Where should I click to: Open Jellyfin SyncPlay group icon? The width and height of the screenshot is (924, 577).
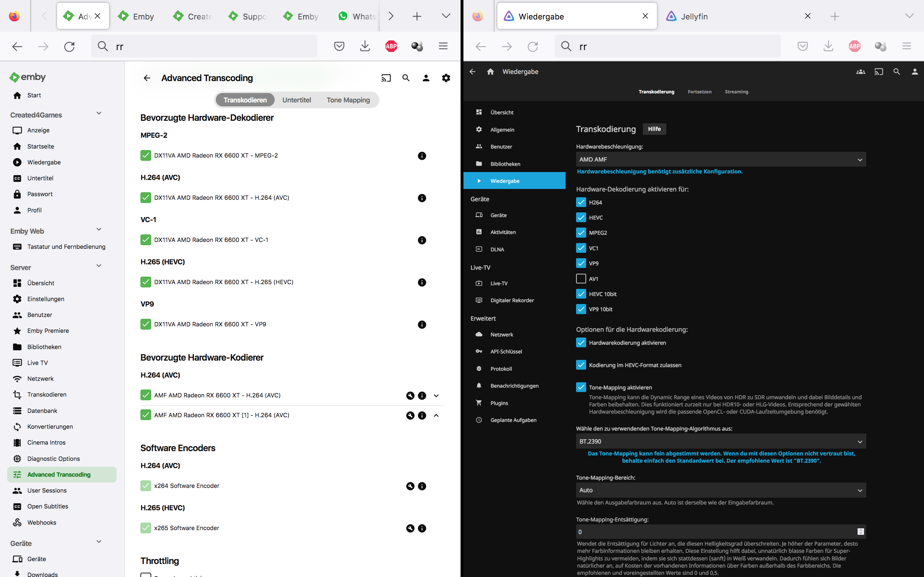860,72
